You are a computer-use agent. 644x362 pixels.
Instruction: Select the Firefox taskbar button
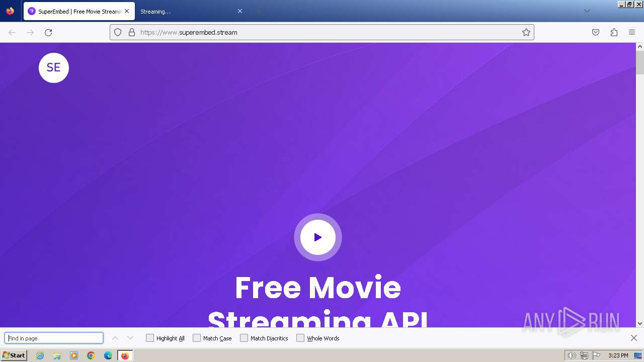point(125,355)
